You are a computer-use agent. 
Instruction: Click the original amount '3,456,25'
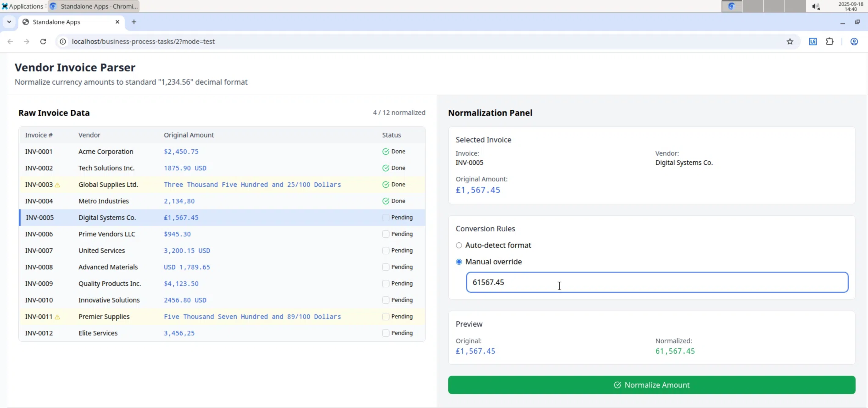pyautogui.click(x=179, y=333)
